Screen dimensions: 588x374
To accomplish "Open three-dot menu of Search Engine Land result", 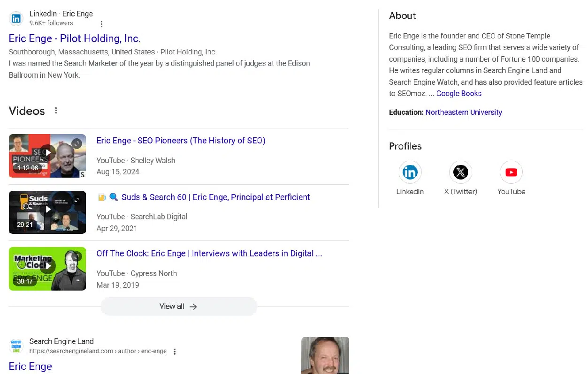I will 175,352.
